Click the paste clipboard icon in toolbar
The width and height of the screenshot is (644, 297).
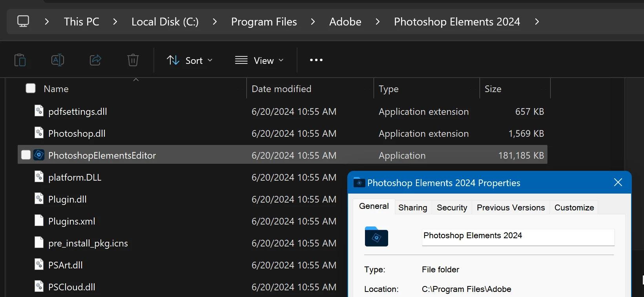point(20,60)
